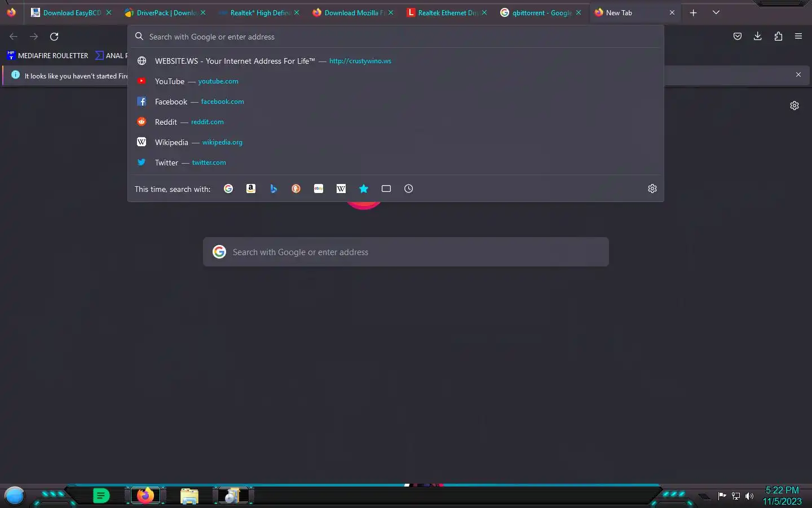
Task: Expand list all tabs chevron
Action: point(716,12)
